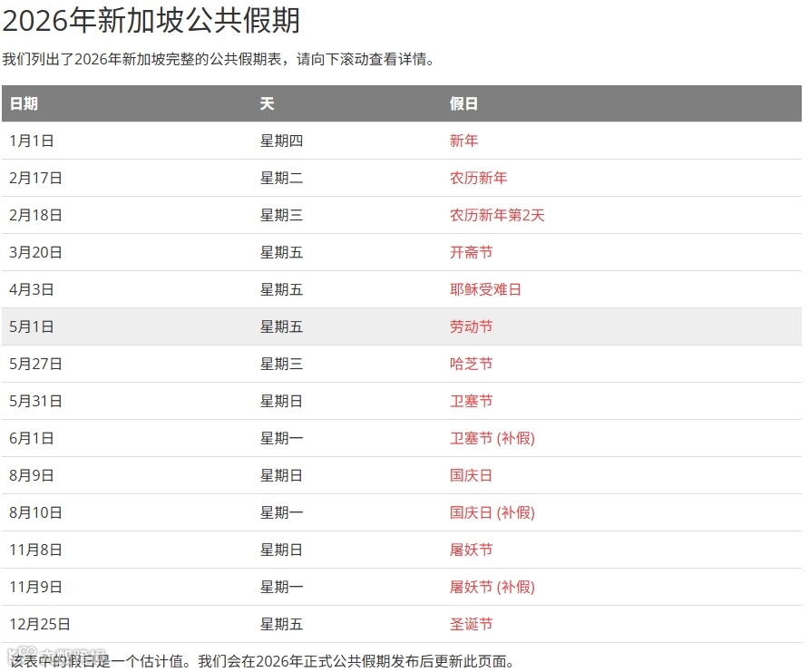Select the 8月9日 date cell
The height and width of the screenshot is (672, 809).
pos(32,475)
